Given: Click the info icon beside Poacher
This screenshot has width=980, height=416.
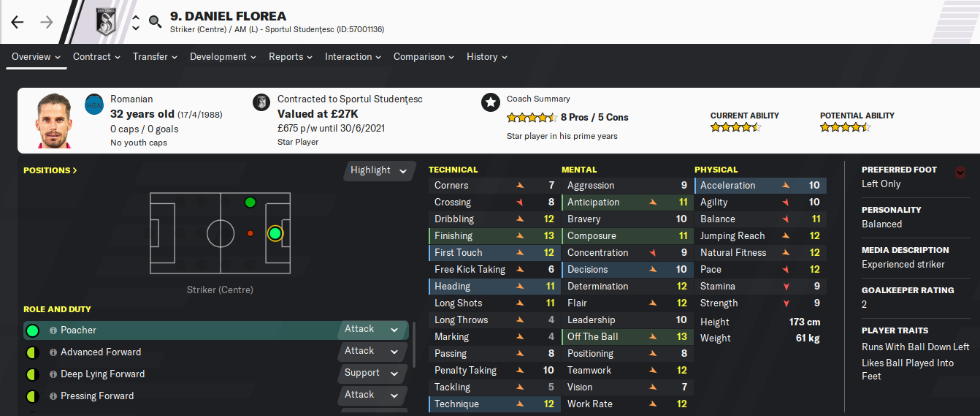Looking at the screenshot, I should [x=53, y=330].
